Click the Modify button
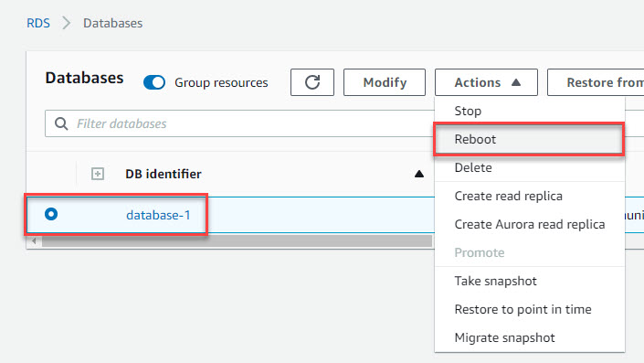 pos(385,82)
